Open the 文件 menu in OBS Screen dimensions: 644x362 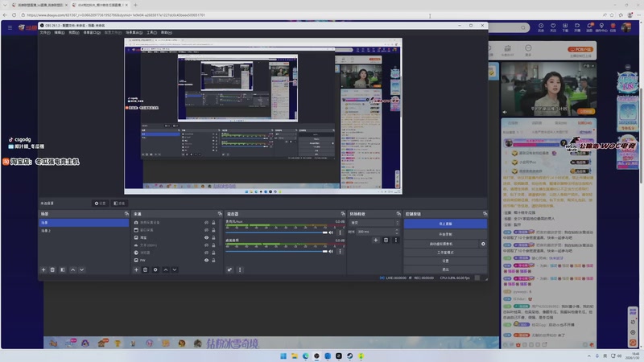pyautogui.click(x=44, y=33)
